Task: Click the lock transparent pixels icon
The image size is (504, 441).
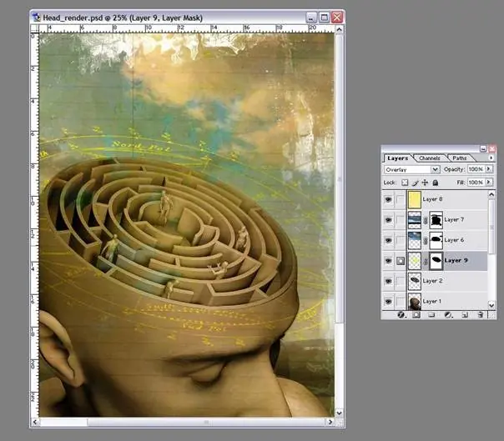Action: [x=405, y=182]
